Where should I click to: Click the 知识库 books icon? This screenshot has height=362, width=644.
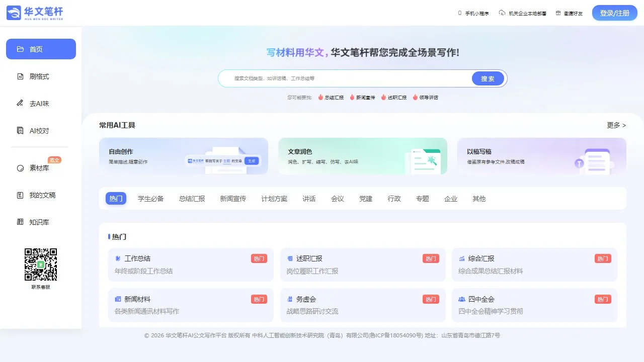click(20, 222)
